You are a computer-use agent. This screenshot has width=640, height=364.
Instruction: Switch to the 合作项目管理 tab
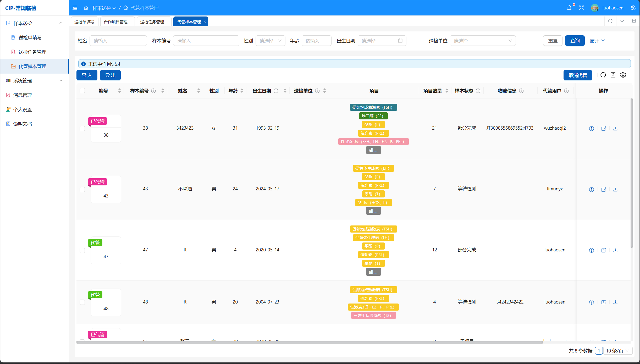(x=116, y=22)
